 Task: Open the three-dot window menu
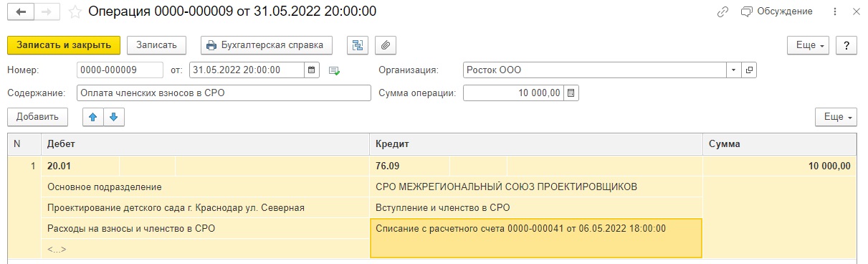[x=835, y=11]
